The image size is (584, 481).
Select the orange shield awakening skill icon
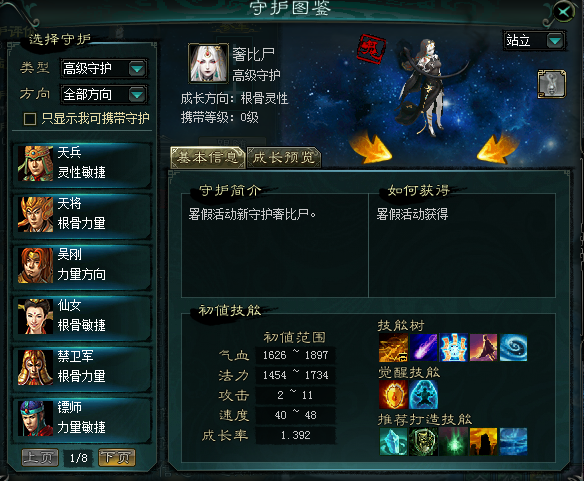pos(393,395)
